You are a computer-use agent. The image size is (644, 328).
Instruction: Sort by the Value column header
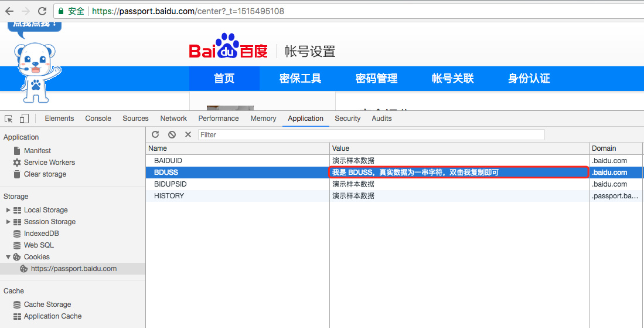tap(459, 148)
